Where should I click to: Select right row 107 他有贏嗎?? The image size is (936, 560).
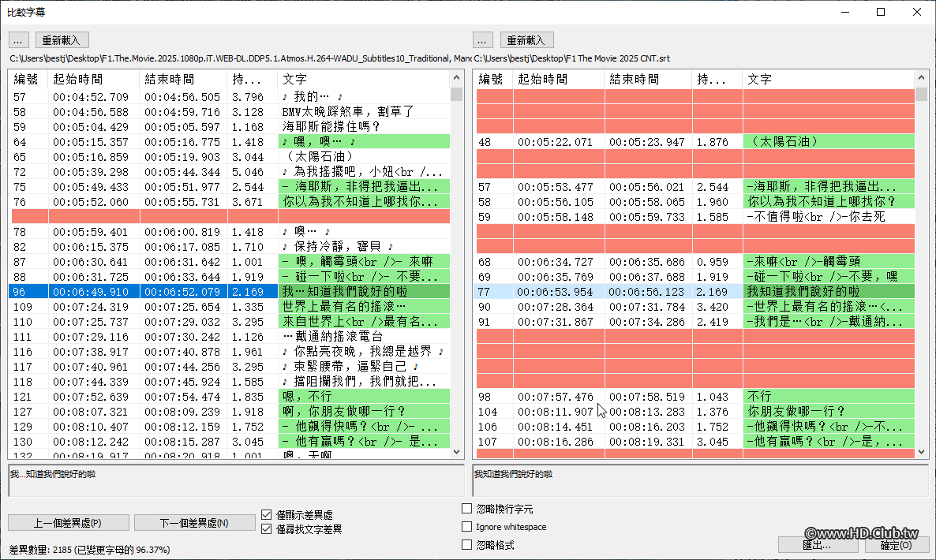coord(695,442)
